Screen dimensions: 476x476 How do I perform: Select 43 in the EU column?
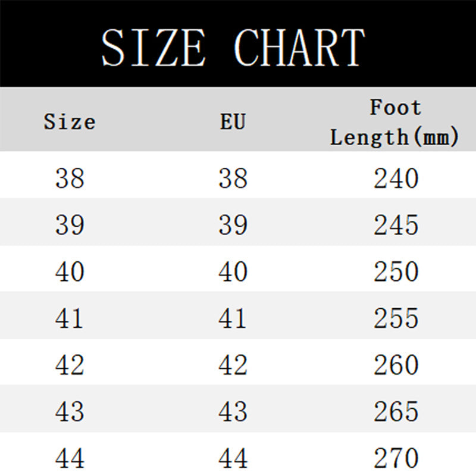click(233, 412)
